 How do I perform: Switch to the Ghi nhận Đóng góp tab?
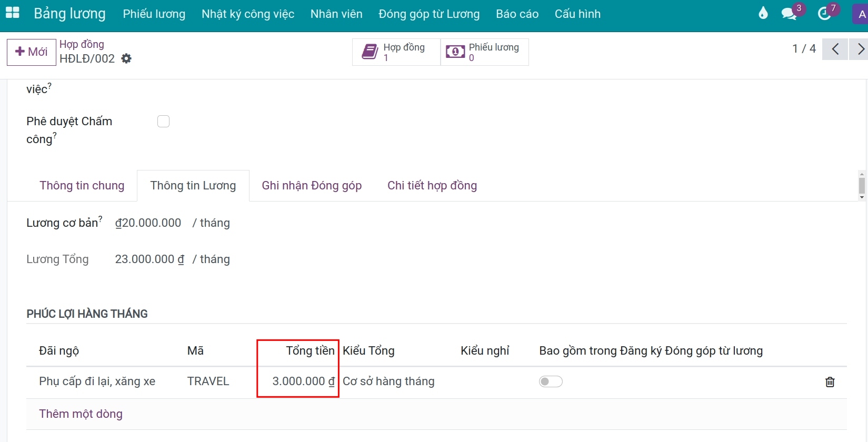click(312, 186)
